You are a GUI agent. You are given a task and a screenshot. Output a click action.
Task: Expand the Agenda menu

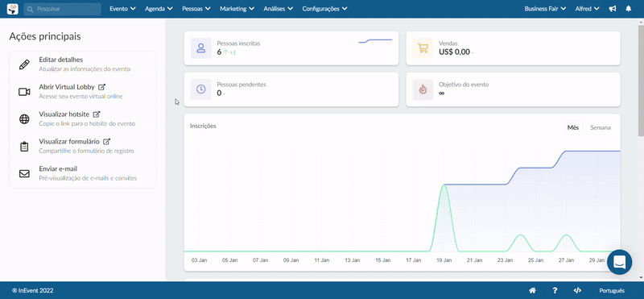click(x=159, y=9)
